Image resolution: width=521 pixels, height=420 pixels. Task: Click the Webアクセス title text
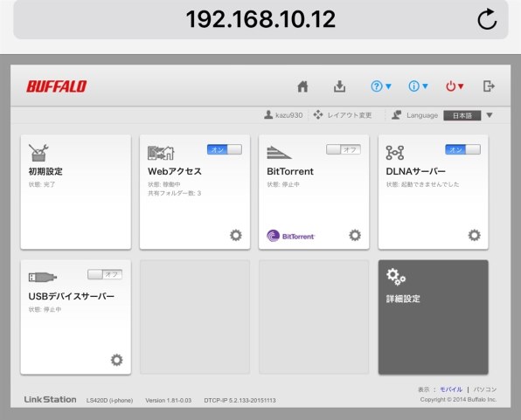175,171
